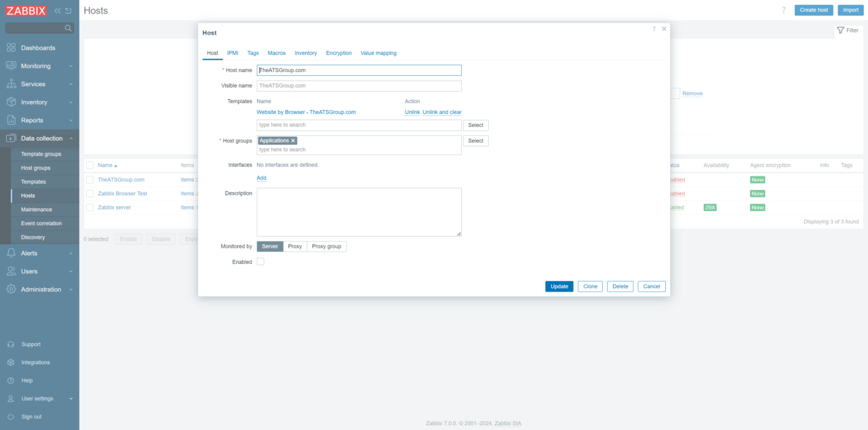
Task: Click the Update button to save the host
Action: (x=559, y=286)
